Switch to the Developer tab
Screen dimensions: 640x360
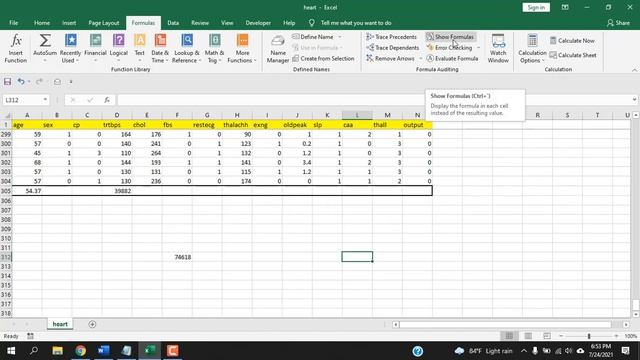pos(258,23)
